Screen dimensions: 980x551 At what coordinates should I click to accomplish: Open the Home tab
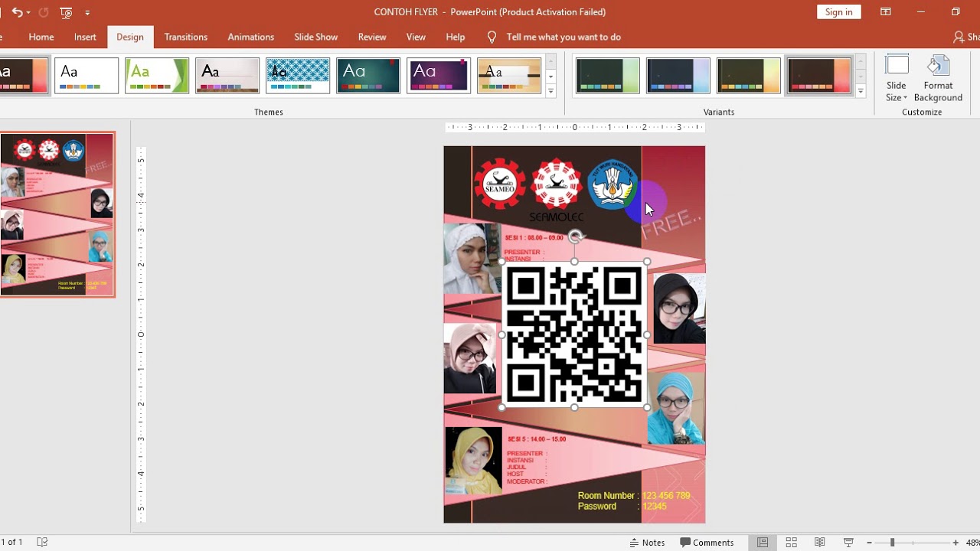coord(41,37)
